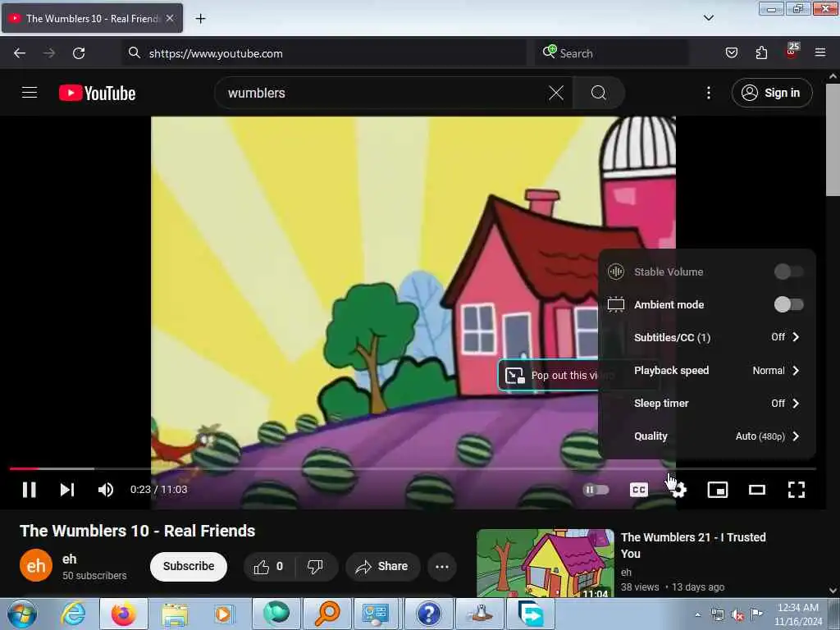Select The Wumblers 10 browser tab
The width and height of the screenshot is (840, 630).
[x=93, y=18]
